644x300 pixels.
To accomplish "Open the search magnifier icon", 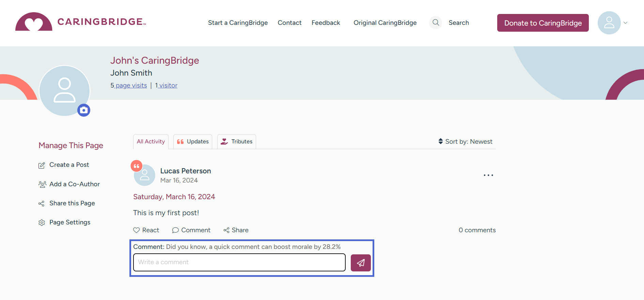I will coord(435,22).
